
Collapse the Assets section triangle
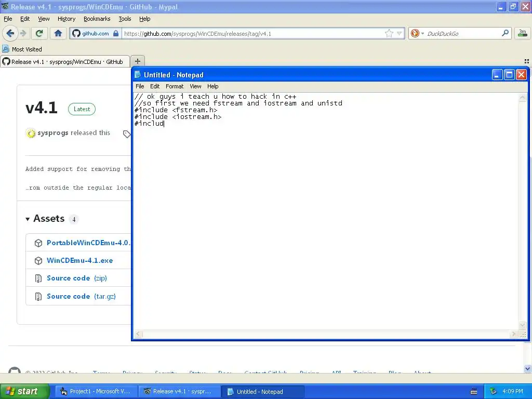tap(28, 219)
